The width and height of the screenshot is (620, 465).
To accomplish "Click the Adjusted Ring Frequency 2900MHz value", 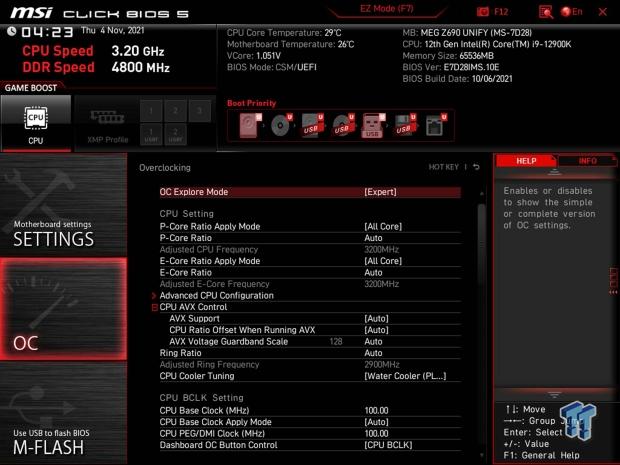I will 381,364.
